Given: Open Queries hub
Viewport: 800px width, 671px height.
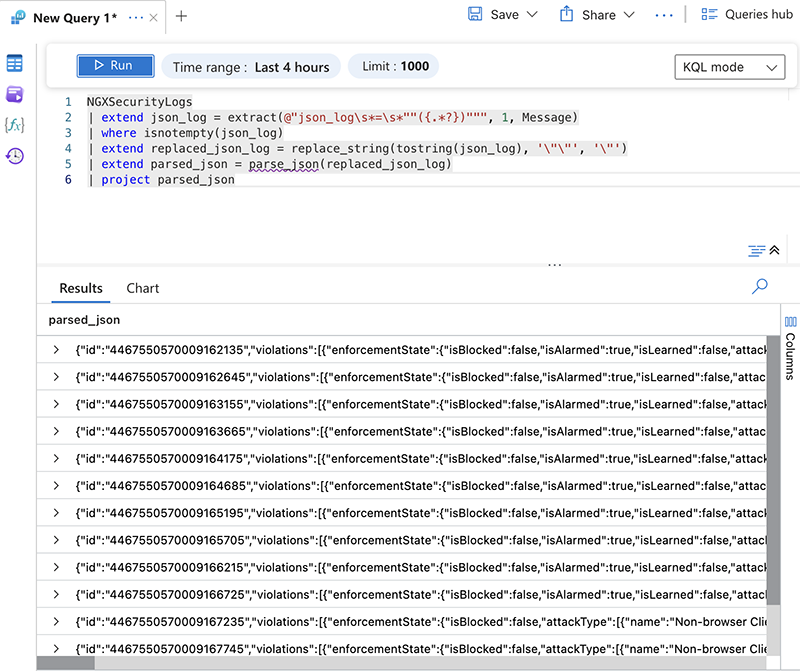Looking at the screenshot, I should click(746, 16).
